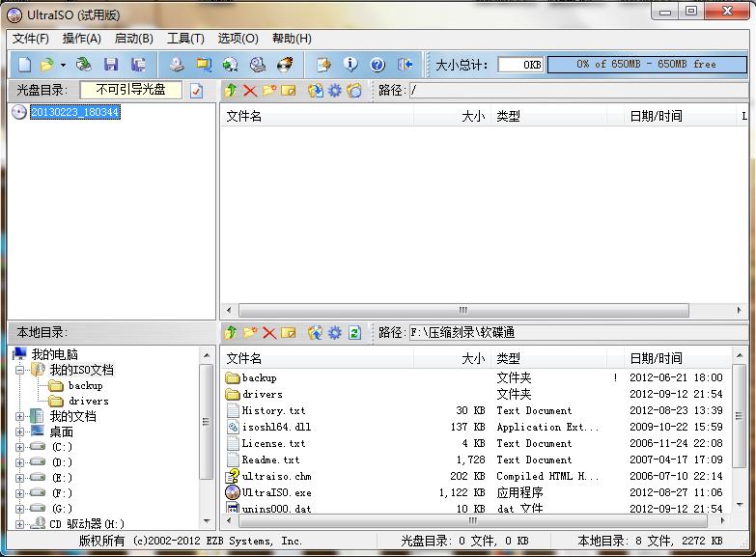Open the 启动(B) menu

point(133,39)
